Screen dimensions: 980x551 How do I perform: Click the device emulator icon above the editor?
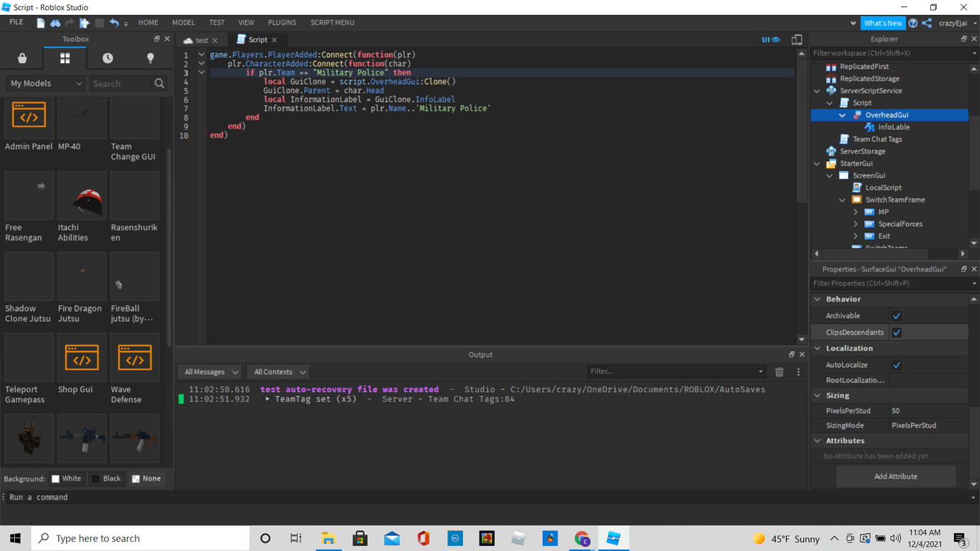pos(797,40)
